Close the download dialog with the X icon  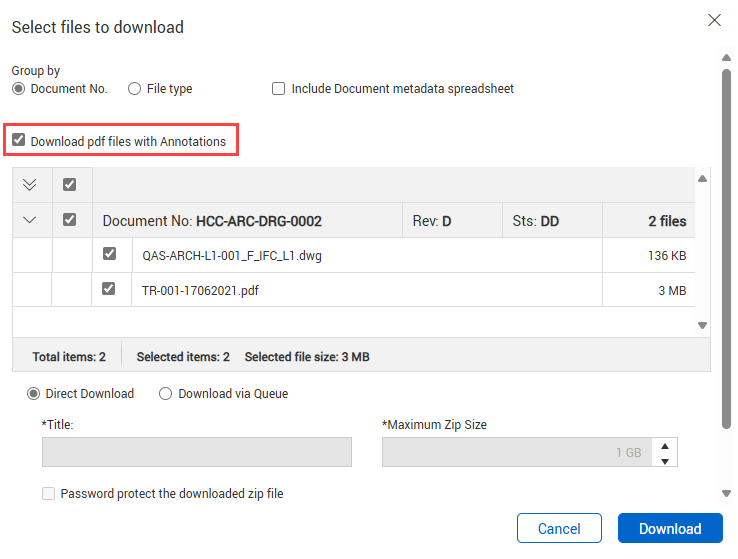pyautogui.click(x=714, y=20)
